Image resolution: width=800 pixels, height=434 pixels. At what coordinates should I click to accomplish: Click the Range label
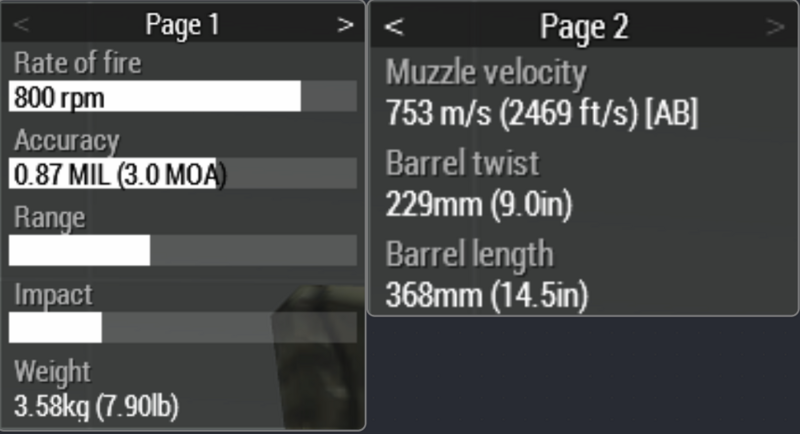[x=50, y=217]
